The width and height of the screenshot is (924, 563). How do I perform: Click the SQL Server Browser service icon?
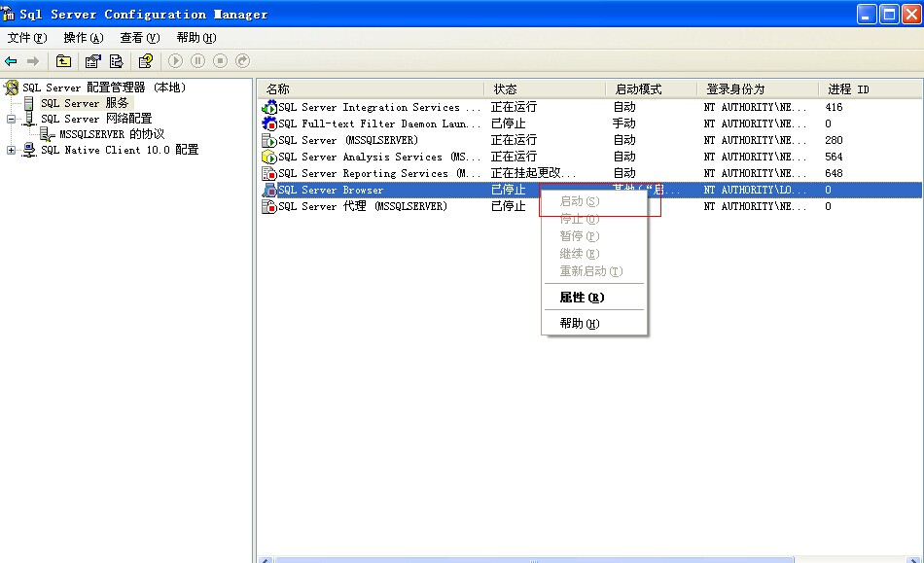269,190
